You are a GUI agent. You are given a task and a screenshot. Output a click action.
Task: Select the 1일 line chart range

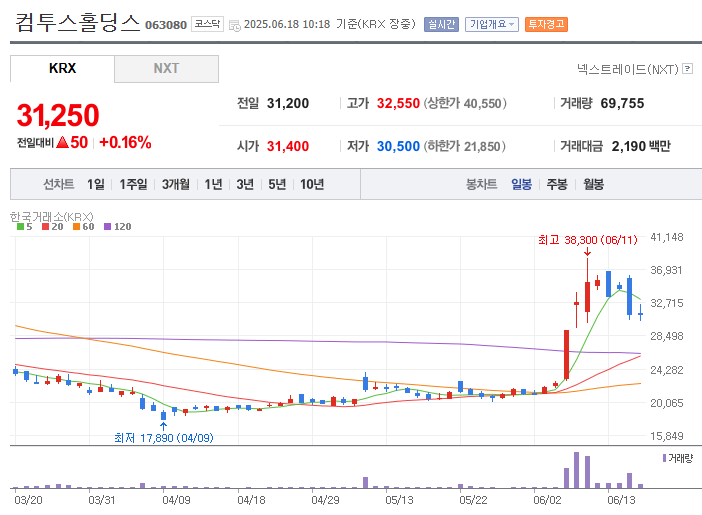[x=95, y=184]
